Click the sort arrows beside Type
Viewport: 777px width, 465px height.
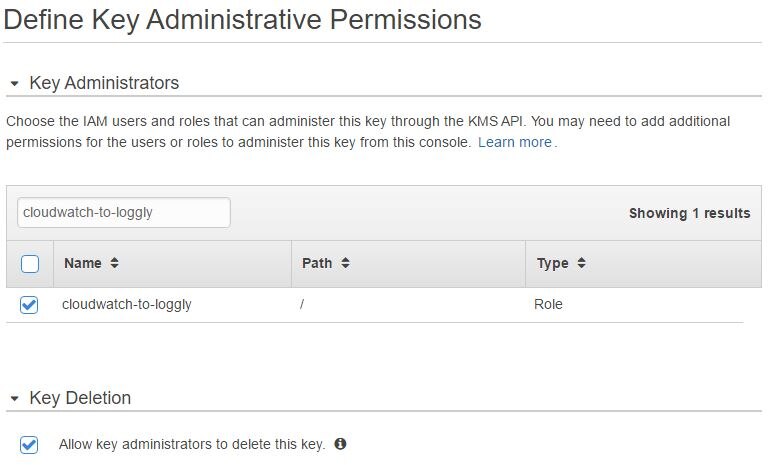coord(581,264)
